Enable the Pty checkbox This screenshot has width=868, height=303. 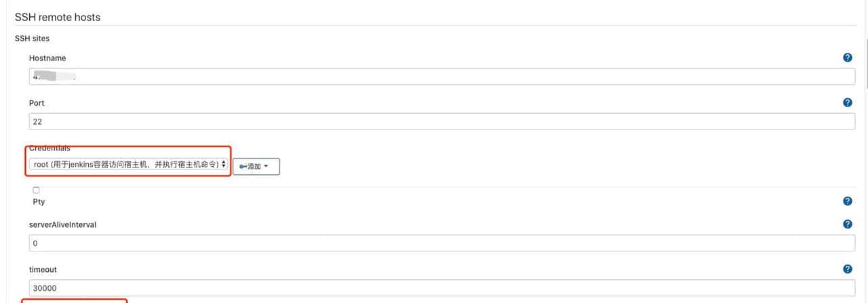36,190
